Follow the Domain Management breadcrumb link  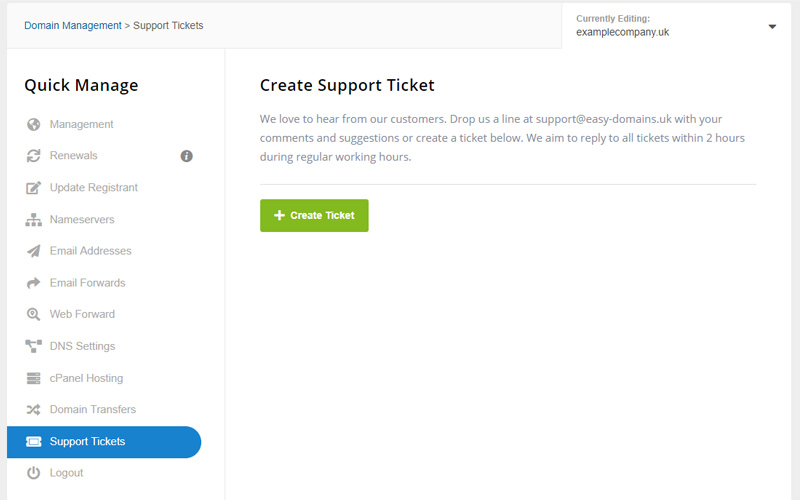[72, 25]
